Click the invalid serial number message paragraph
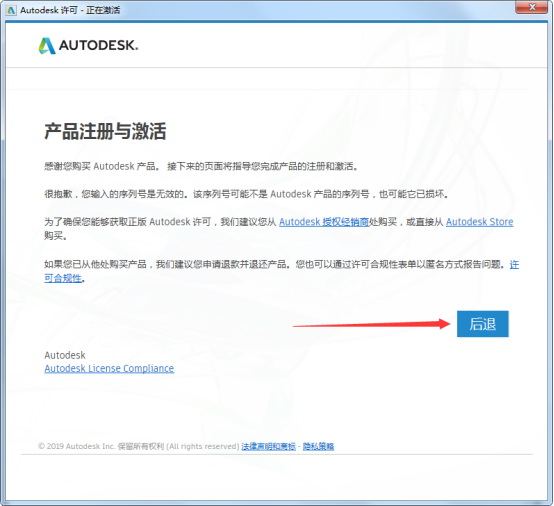The height and width of the screenshot is (506, 554). click(246, 194)
